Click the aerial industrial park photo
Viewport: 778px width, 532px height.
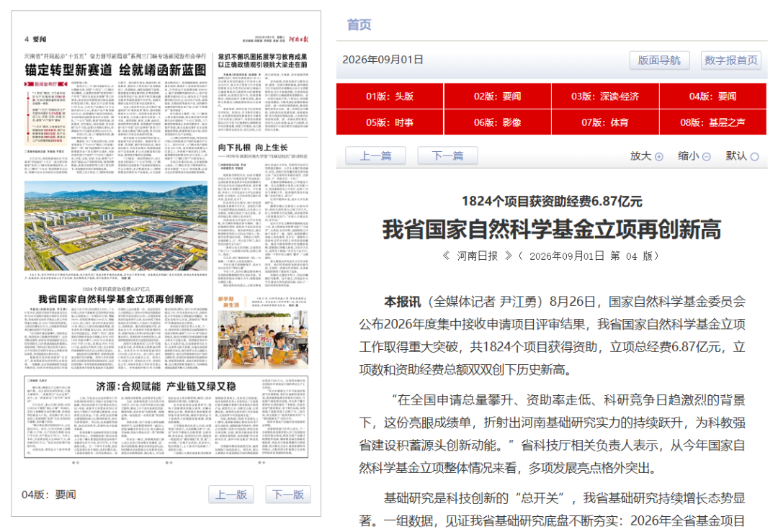[x=116, y=226]
